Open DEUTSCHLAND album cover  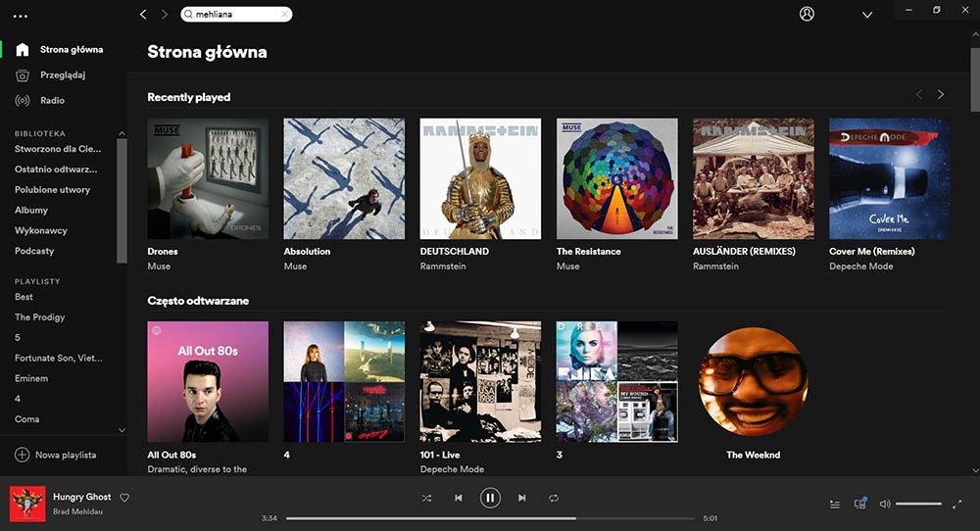(x=480, y=178)
